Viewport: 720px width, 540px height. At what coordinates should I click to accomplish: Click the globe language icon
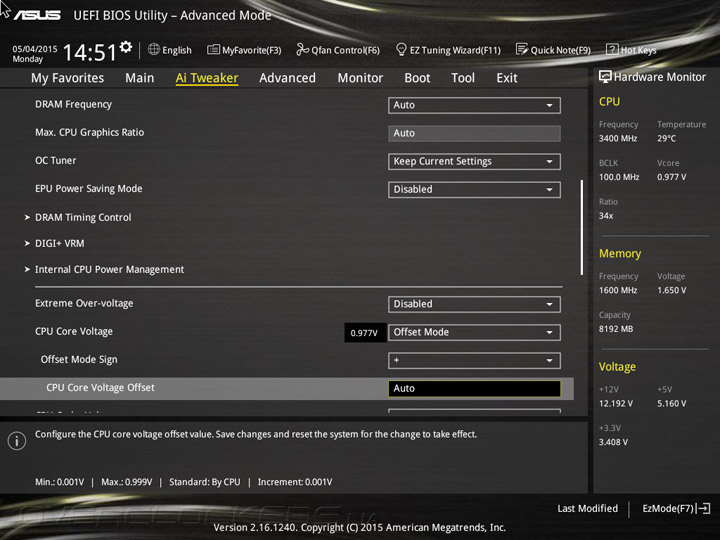click(154, 49)
